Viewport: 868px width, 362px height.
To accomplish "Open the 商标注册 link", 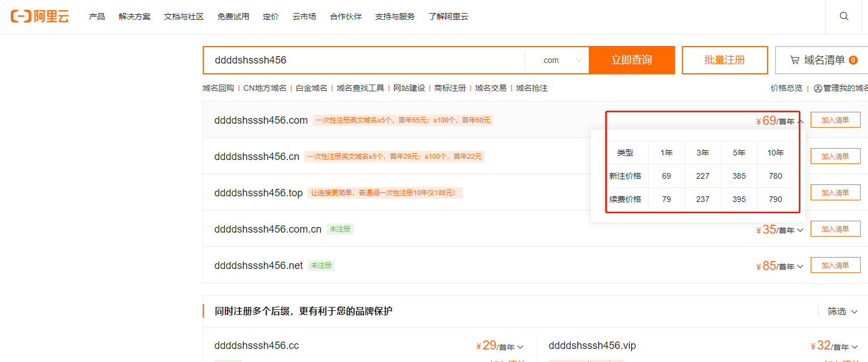I will [x=450, y=89].
